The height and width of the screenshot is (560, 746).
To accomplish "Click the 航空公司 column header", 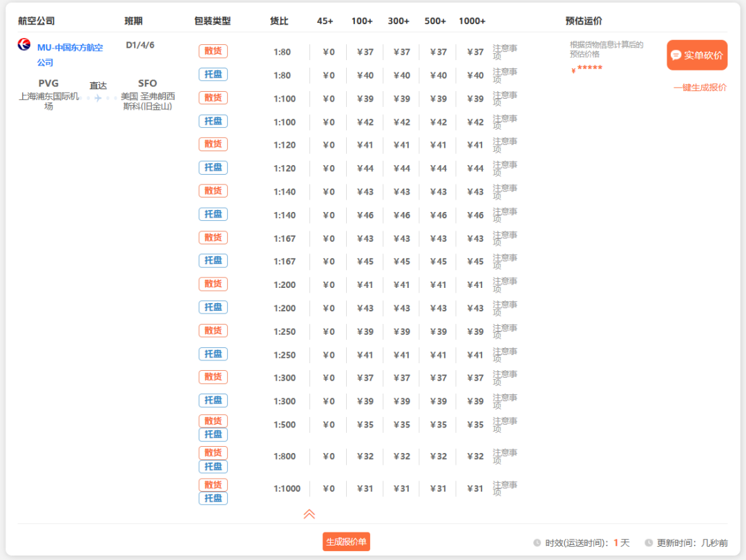I will click(x=36, y=21).
